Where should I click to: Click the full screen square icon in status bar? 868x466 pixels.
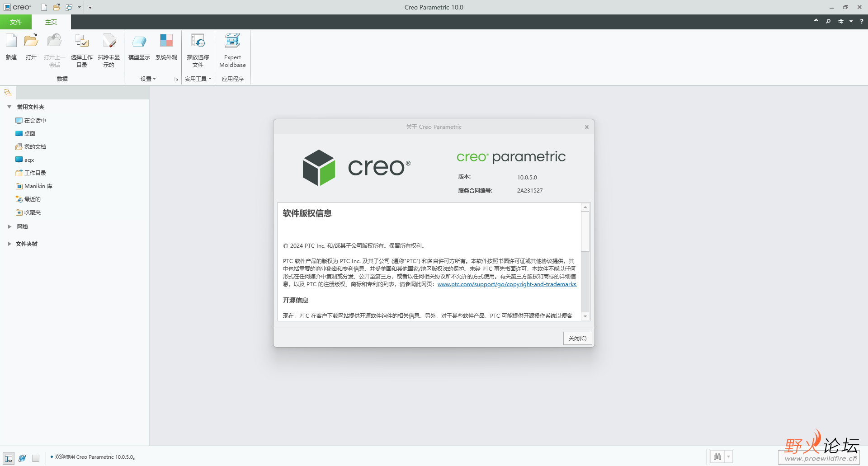pos(36,458)
